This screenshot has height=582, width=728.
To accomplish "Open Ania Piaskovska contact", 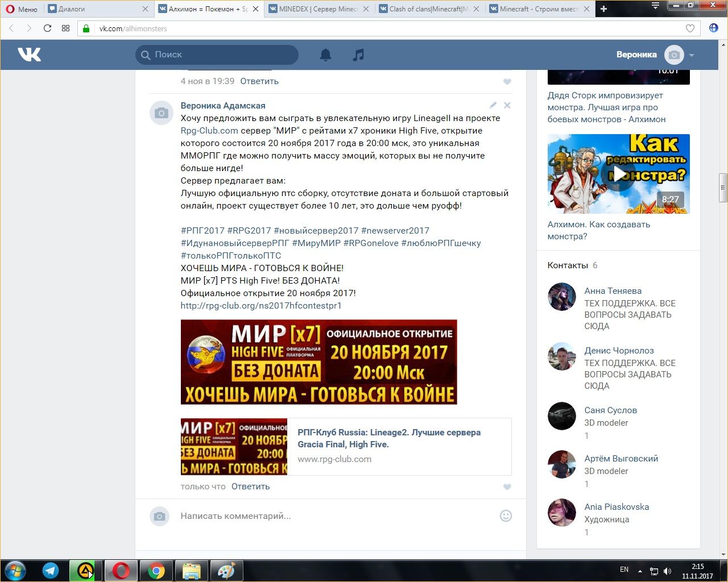I will click(617, 507).
